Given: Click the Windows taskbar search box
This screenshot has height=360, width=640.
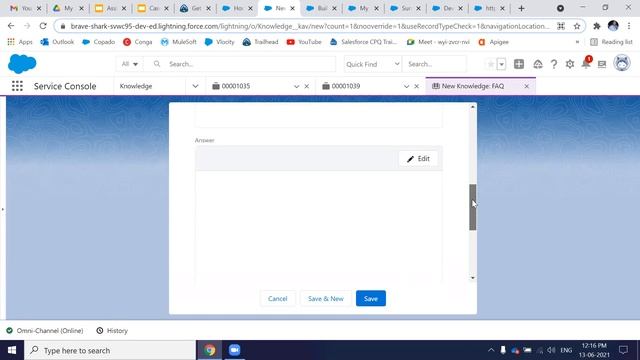Looking at the screenshot, I should click(110, 350).
